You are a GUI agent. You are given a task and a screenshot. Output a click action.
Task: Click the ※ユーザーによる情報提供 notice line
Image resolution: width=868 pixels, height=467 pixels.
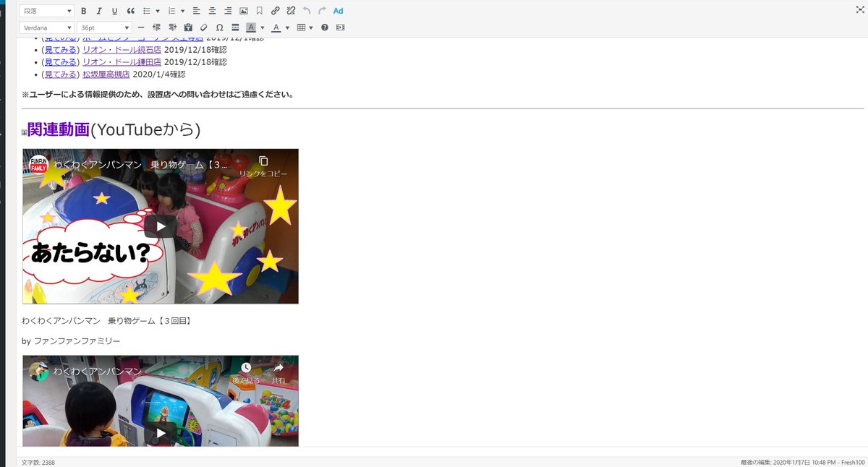click(158, 94)
